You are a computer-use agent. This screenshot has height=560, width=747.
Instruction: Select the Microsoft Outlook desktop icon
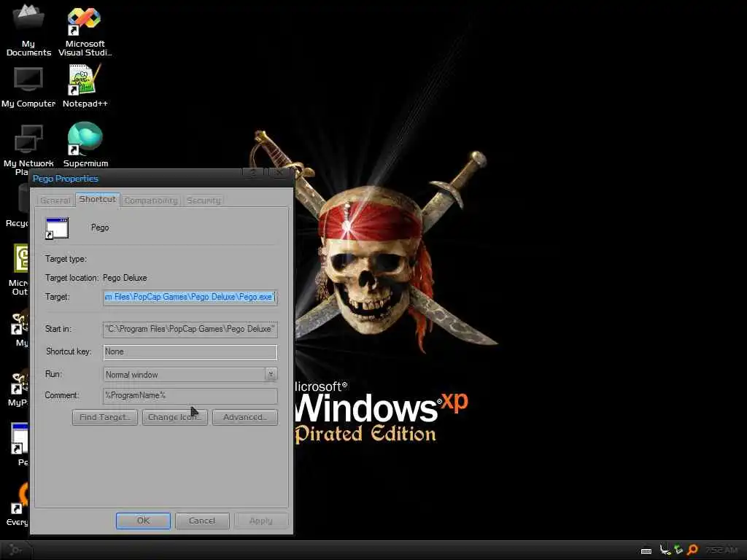click(19, 270)
